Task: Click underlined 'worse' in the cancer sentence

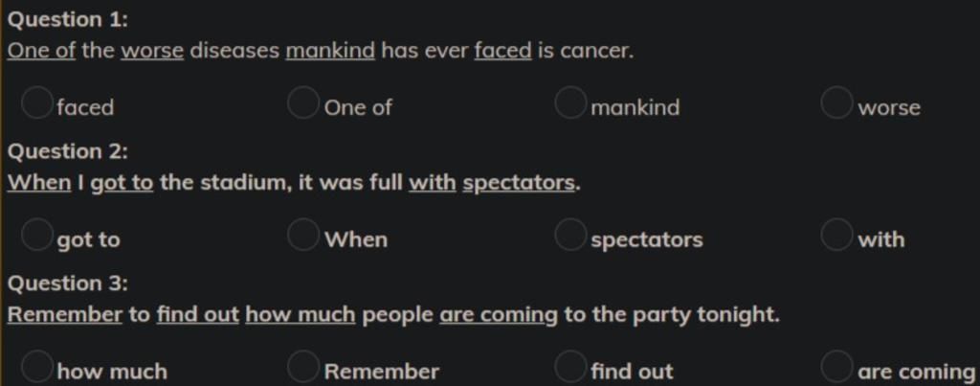Action: click(x=152, y=51)
